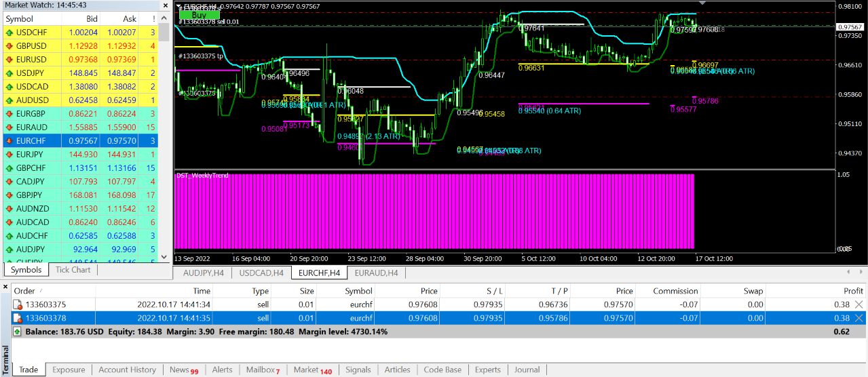Click the red down-arrow icon beside EURUSD

click(x=10, y=59)
